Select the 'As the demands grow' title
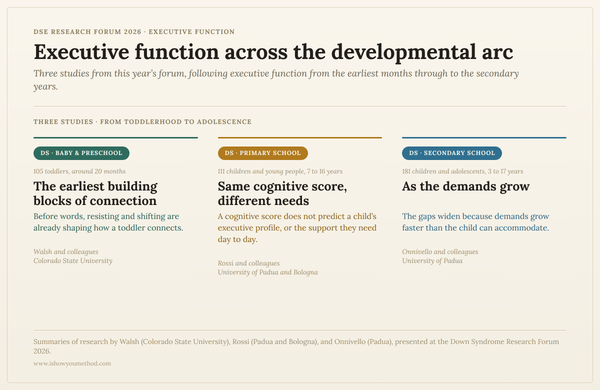 [x=466, y=186]
